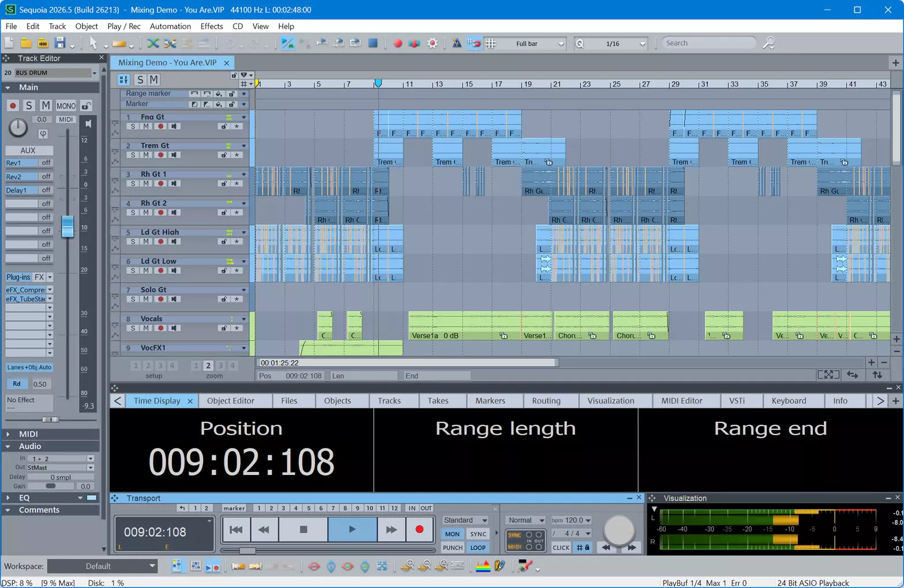Mute the Trem Gt track
904x588 pixels.
tap(146, 155)
